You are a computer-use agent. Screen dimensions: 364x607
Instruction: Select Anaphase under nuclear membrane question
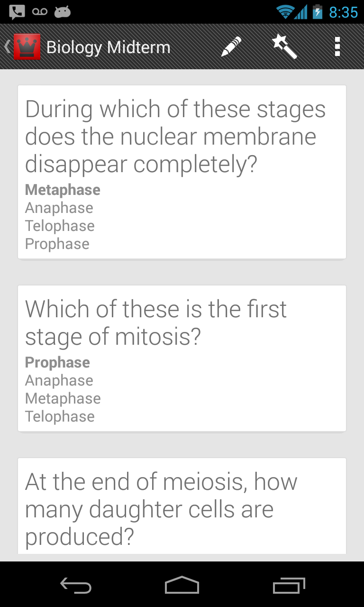tap(59, 208)
